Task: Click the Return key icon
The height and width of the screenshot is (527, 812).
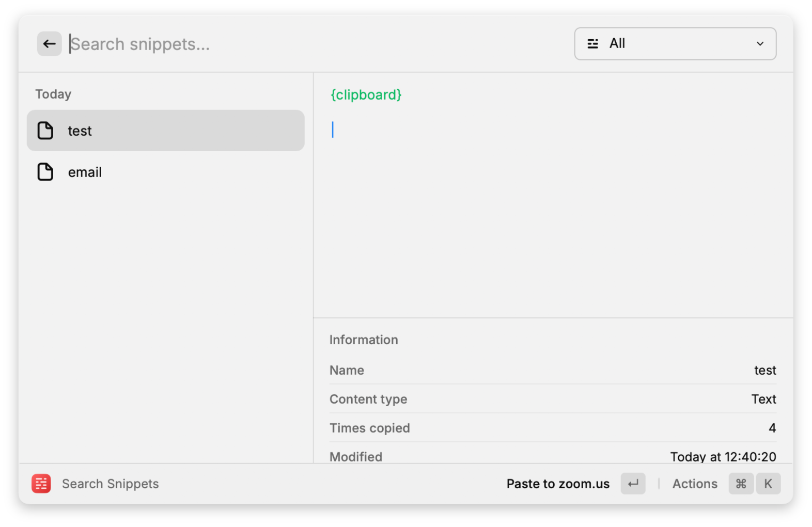Action: pyautogui.click(x=633, y=484)
